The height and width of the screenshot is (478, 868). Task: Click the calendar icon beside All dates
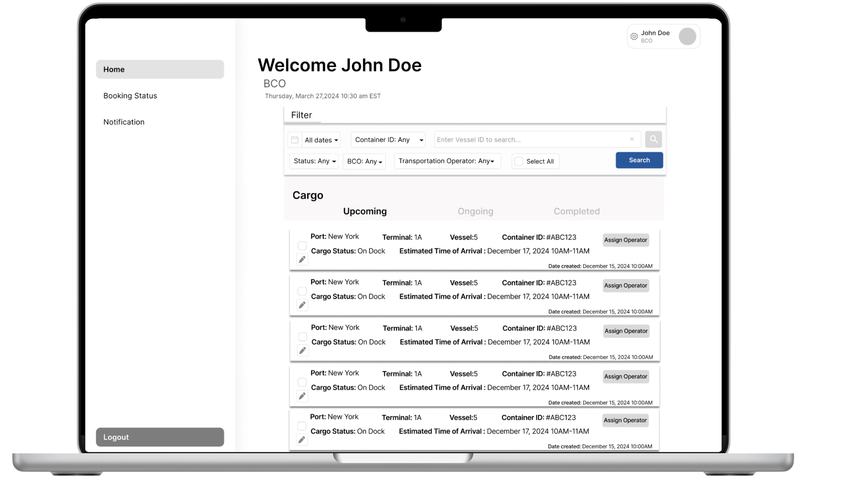point(295,140)
